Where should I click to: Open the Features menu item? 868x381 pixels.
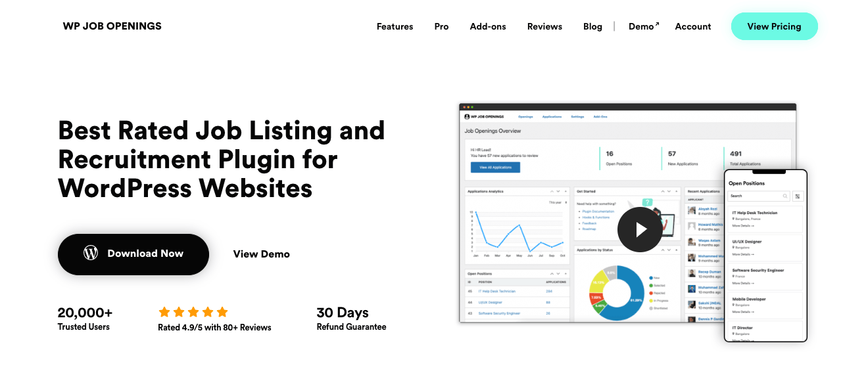pos(395,27)
